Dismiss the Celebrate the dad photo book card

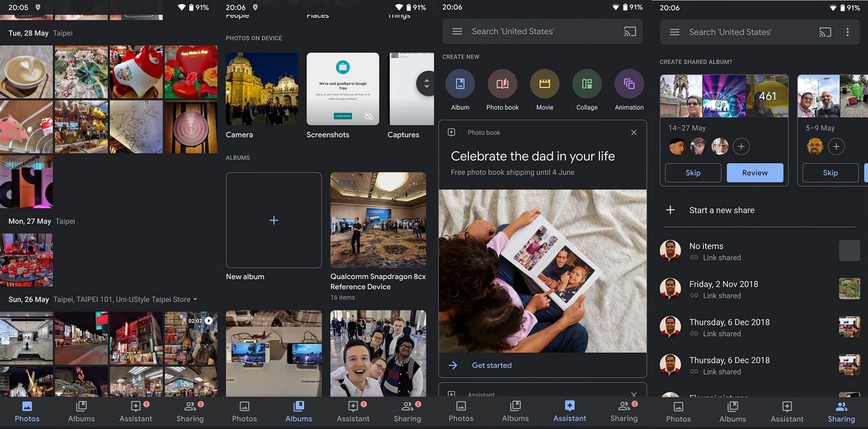click(x=633, y=132)
